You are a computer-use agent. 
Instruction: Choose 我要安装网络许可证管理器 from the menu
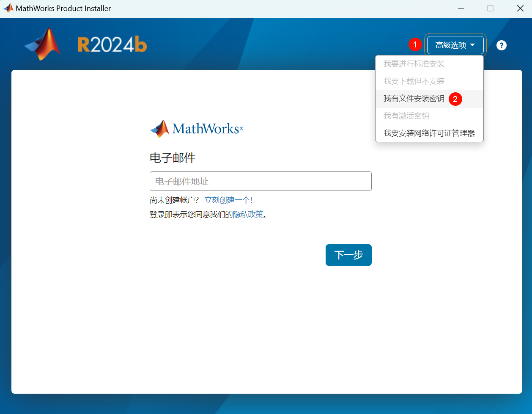(429, 133)
